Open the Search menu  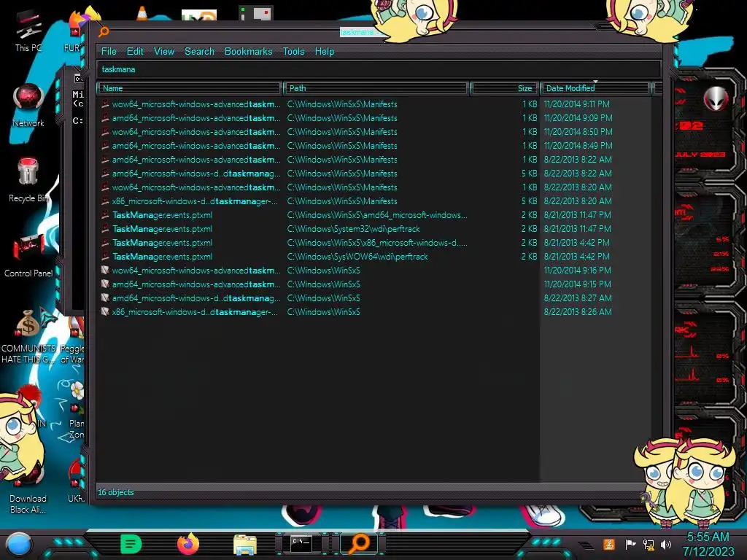199,52
